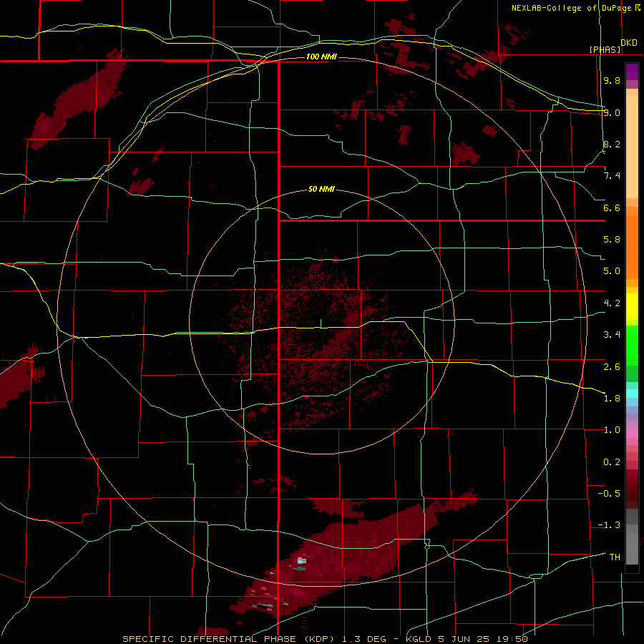Screen dimensions: 644x644
Task: Click the radar site tick mark at map center
Action: [321, 323]
